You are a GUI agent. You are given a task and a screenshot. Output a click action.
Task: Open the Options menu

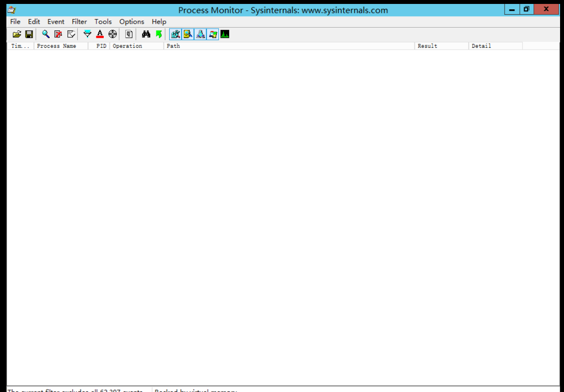click(x=132, y=22)
